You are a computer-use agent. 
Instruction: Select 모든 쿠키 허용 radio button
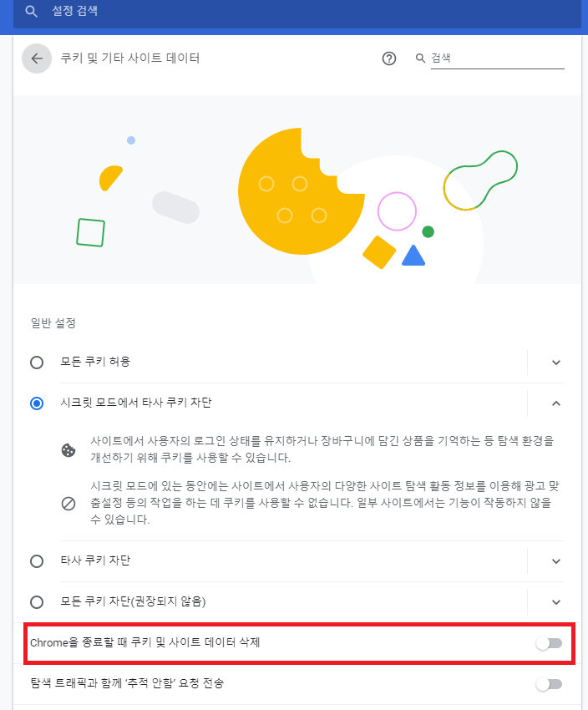[x=37, y=363]
